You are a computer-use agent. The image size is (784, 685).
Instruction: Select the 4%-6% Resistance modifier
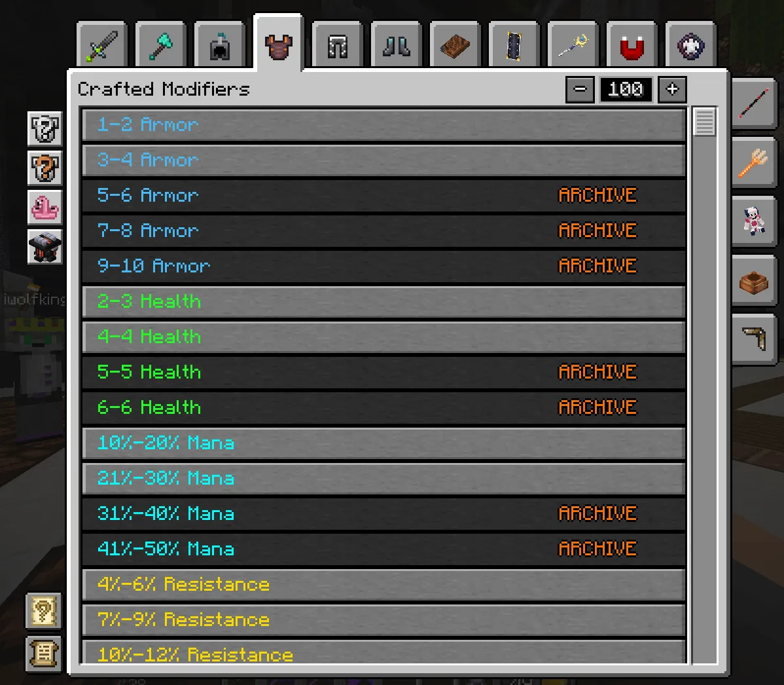coord(383,584)
